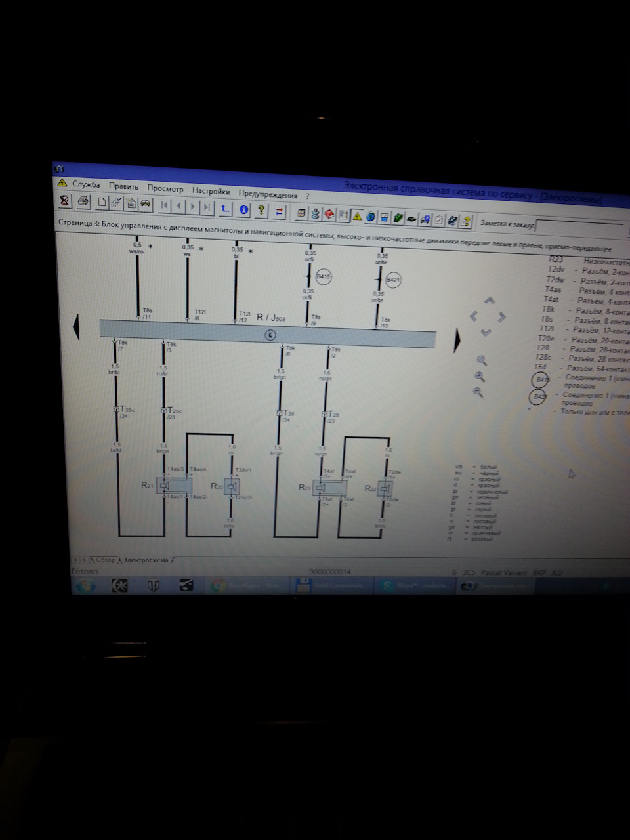This screenshot has width=630, height=840.
Task: Go to previous diagram page black left arrow
Action: [76, 326]
